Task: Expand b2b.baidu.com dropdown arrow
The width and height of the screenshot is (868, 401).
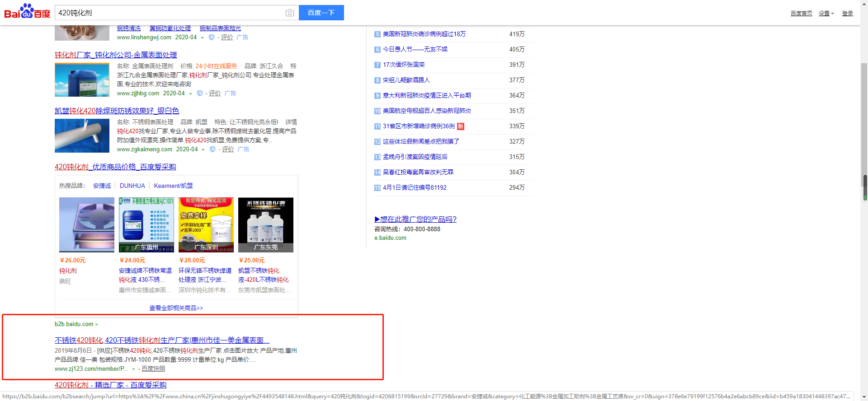Action: (97, 325)
